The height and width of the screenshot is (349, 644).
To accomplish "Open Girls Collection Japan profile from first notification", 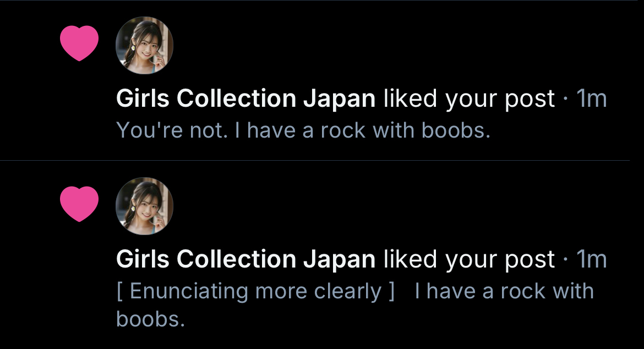I will coord(245,99).
